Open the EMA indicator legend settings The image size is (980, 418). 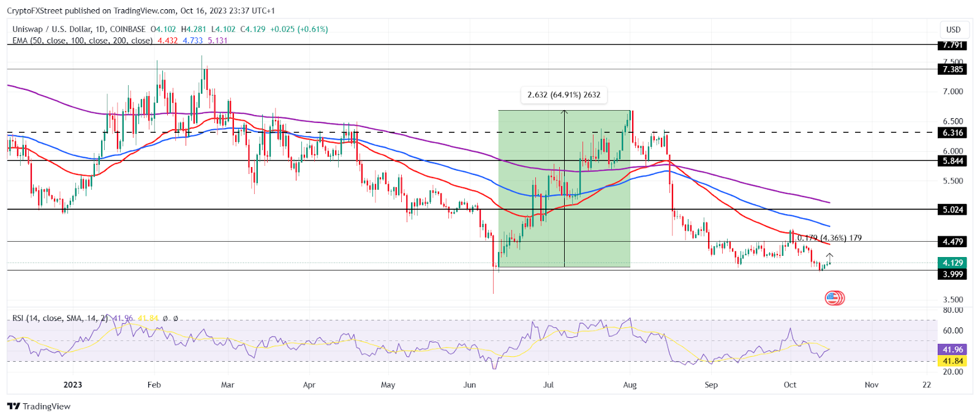pyautogui.click(x=82, y=40)
